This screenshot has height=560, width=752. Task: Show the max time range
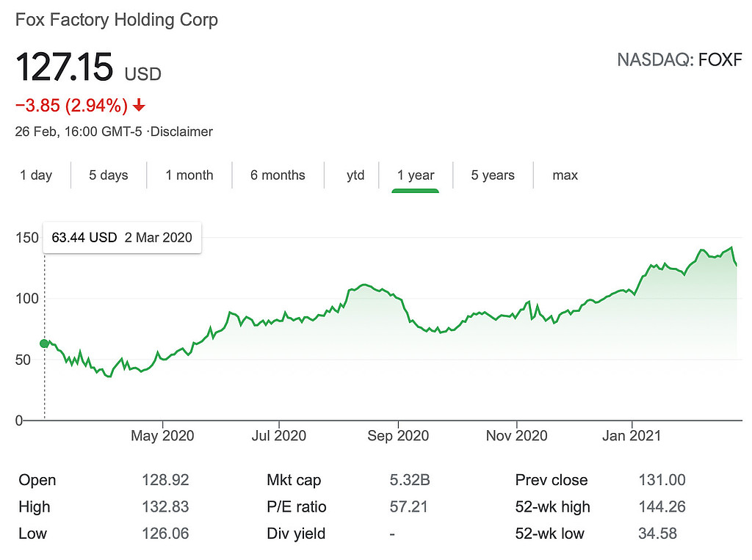(565, 175)
